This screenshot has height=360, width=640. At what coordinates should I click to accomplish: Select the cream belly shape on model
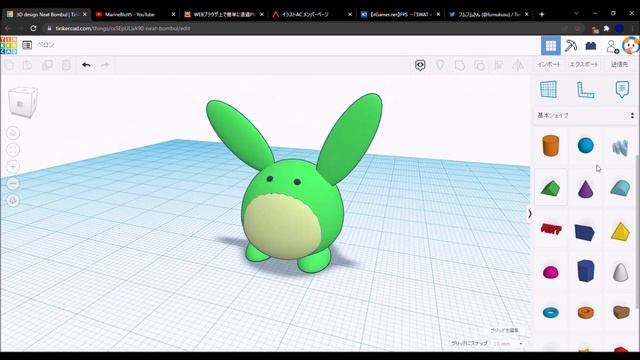(283, 226)
